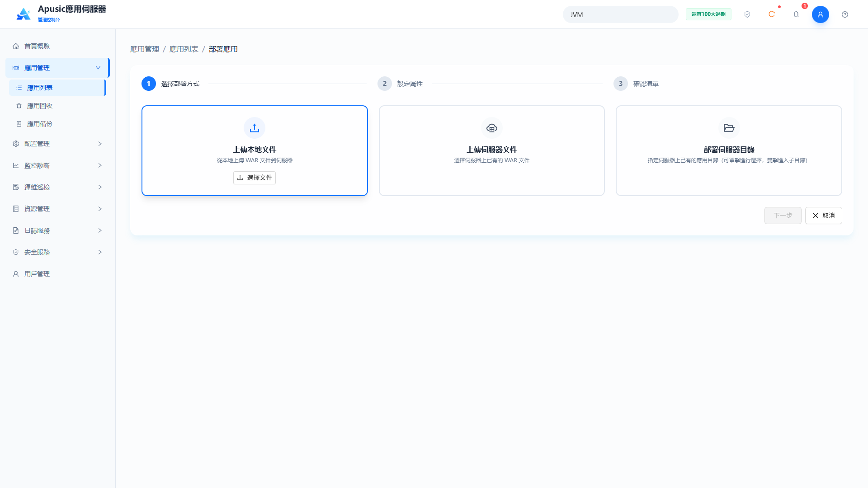Click the trash icon beside 應用回收
The image size is (868, 488).
point(19,106)
